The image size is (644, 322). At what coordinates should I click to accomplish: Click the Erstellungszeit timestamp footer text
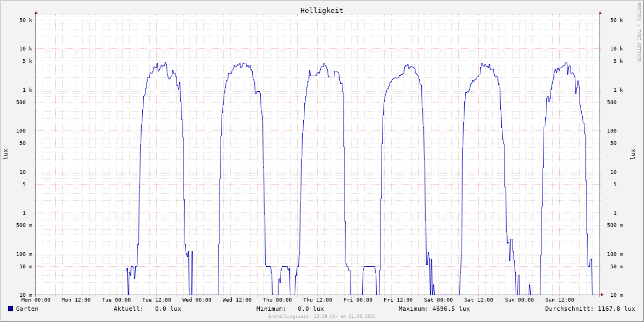pos(322,317)
